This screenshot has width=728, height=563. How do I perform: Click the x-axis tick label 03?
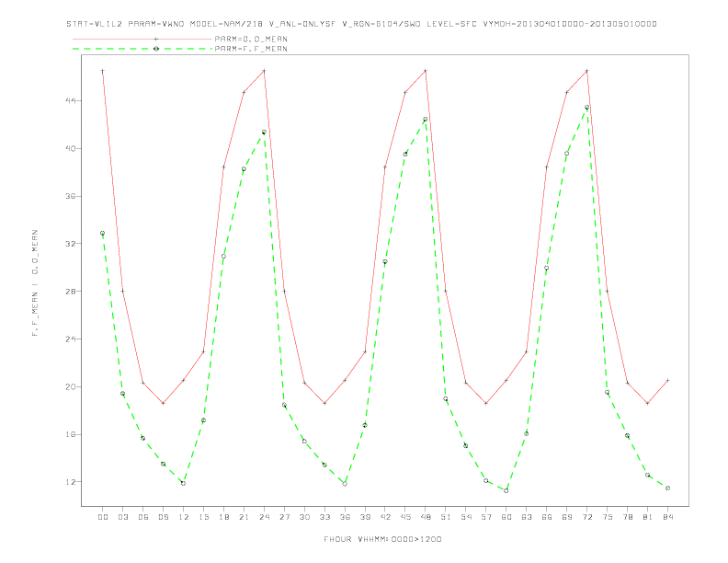tap(123, 517)
